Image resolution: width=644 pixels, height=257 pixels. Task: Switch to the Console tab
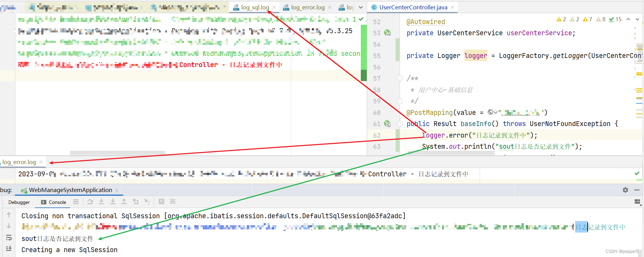coord(53,202)
